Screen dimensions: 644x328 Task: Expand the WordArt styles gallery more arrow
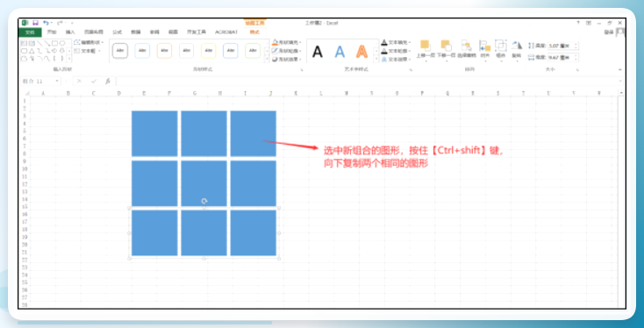point(376,59)
